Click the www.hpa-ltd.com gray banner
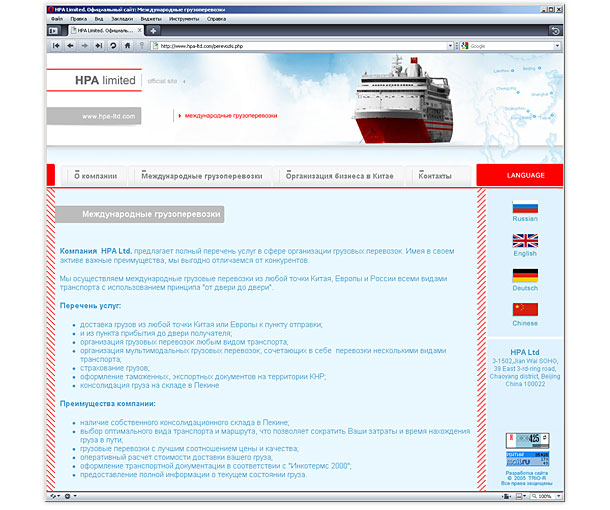Screen dimensions: 610x510 (x=94, y=116)
